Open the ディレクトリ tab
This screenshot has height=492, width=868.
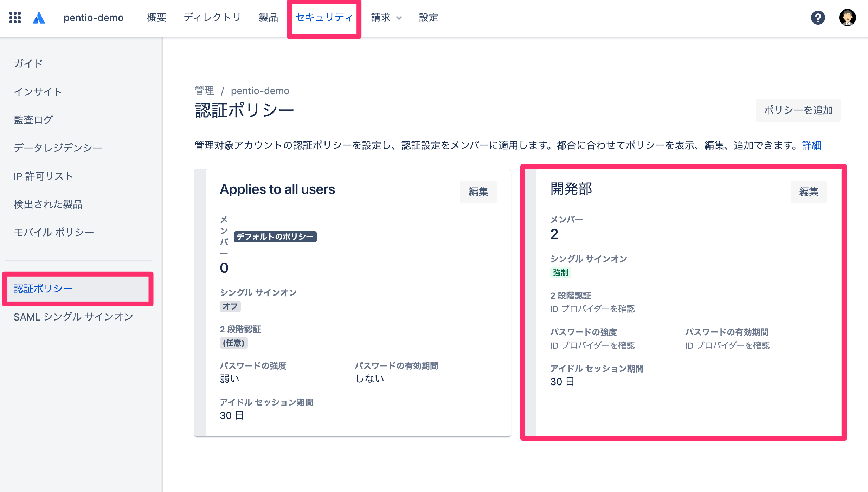point(212,18)
